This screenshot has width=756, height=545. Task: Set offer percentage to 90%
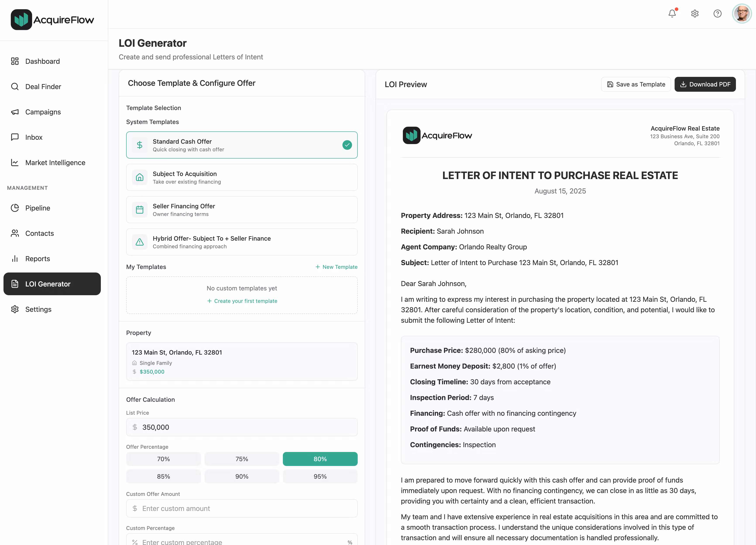click(x=242, y=477)
